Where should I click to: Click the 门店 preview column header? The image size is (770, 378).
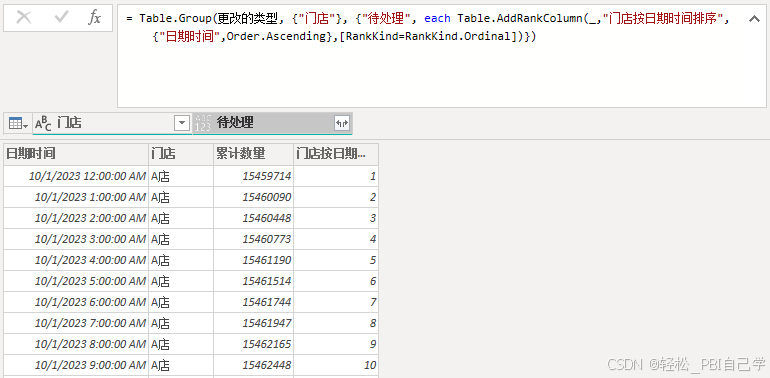coord(181,154)
